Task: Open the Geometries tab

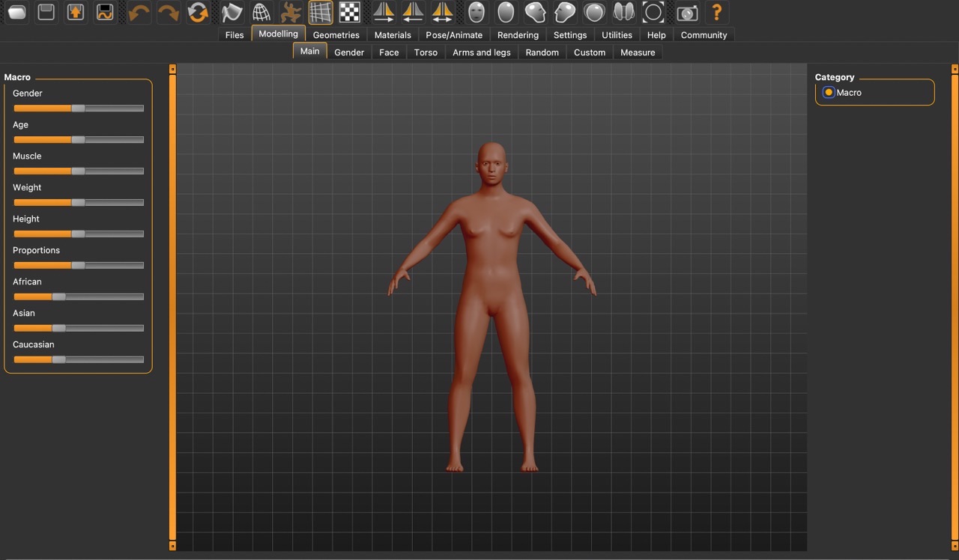Action: tap(336, 35)
